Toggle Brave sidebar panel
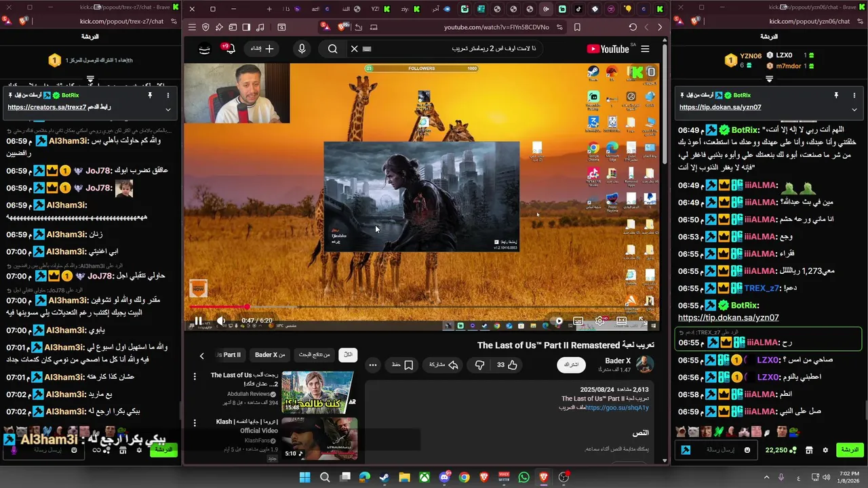 pyautogui.click(x=246, y=27)
